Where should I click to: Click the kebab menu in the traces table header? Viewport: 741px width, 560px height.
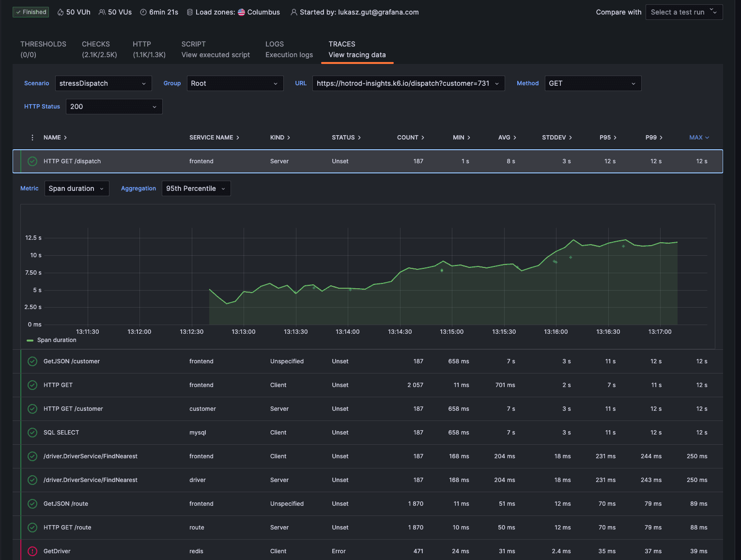(x=32, y=138)
